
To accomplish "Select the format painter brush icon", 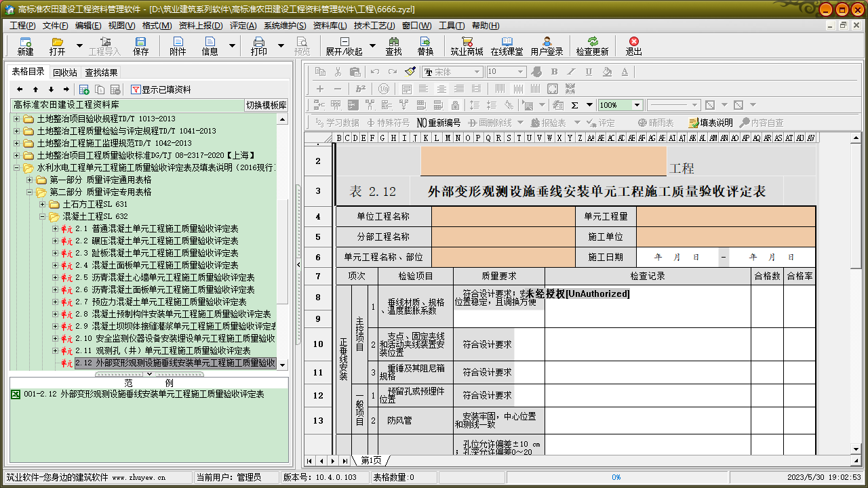I will coord(410,72).
